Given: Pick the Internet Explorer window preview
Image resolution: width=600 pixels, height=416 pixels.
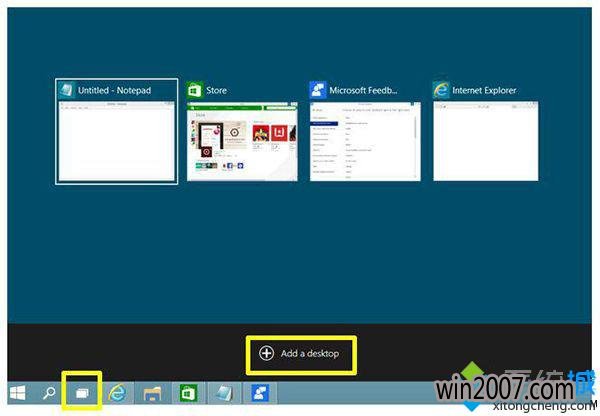Looking at the screenshot, I should coord(487,140).
